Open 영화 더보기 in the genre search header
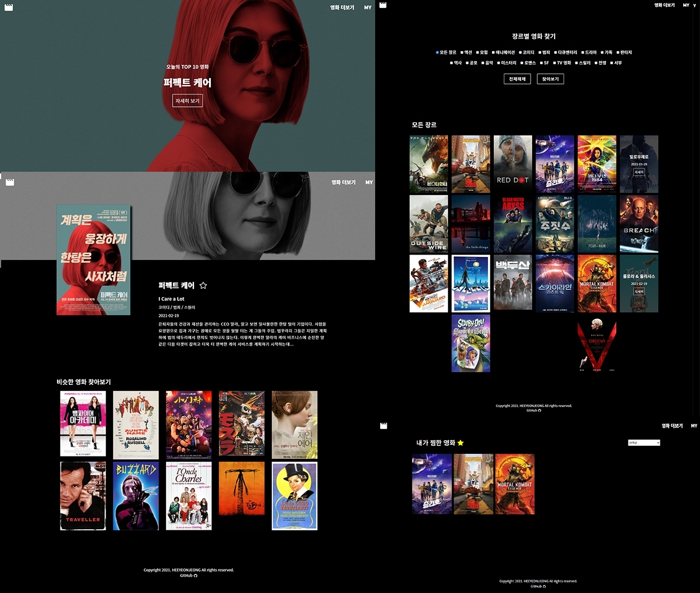The image size is (700, 593). (664, 5)
